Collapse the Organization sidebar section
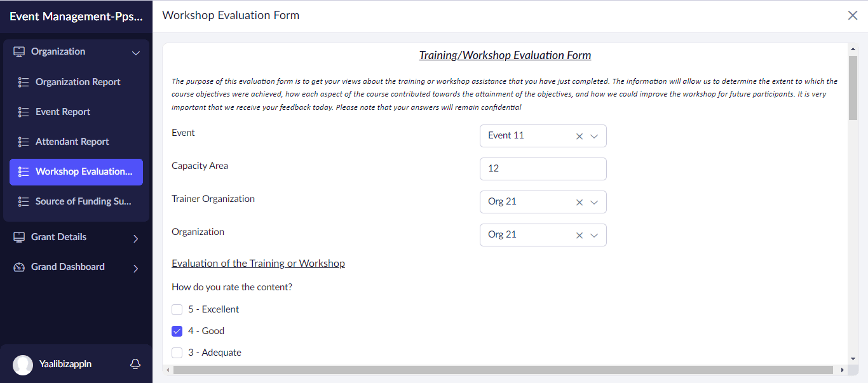This screenshot has height=383, width=868. [x=135, y=53]
